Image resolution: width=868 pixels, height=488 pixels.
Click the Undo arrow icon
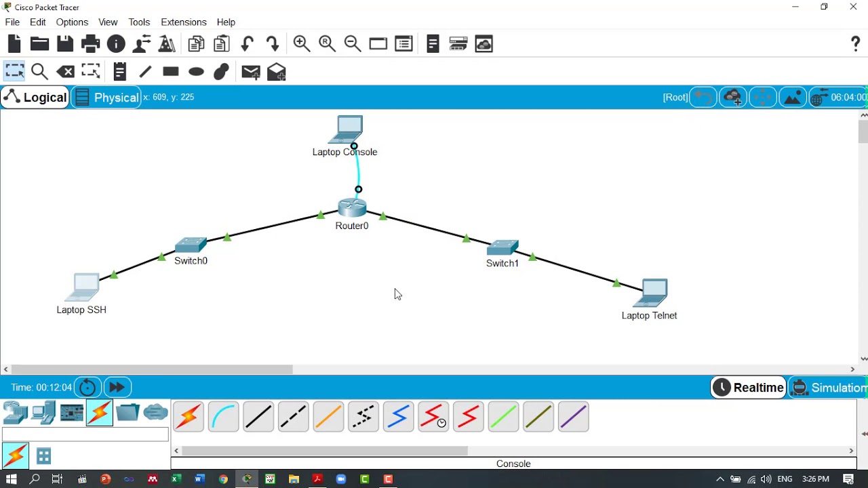[247, 44]
